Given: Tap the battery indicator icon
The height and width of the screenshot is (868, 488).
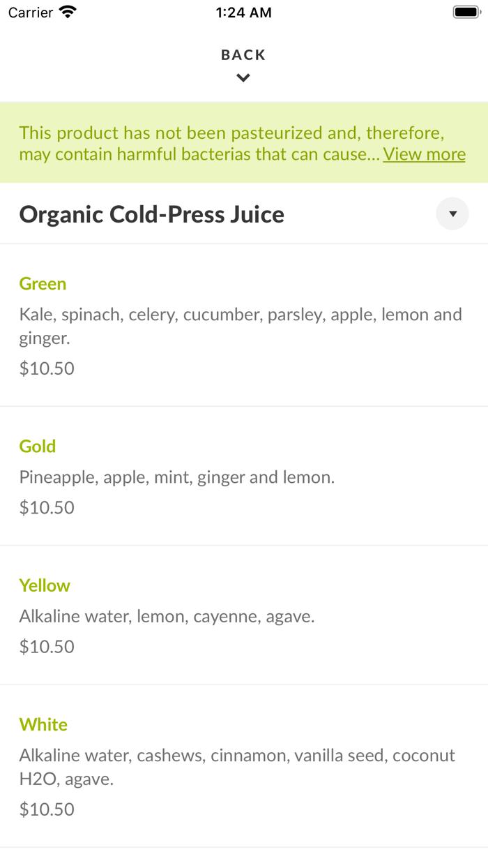Looking at the screenshot, I should 466,10.
